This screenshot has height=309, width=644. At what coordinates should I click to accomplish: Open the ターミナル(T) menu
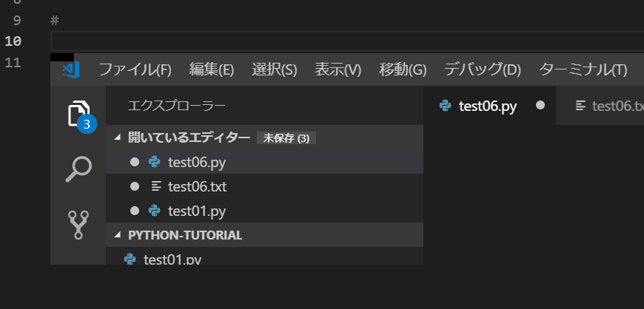583,69
